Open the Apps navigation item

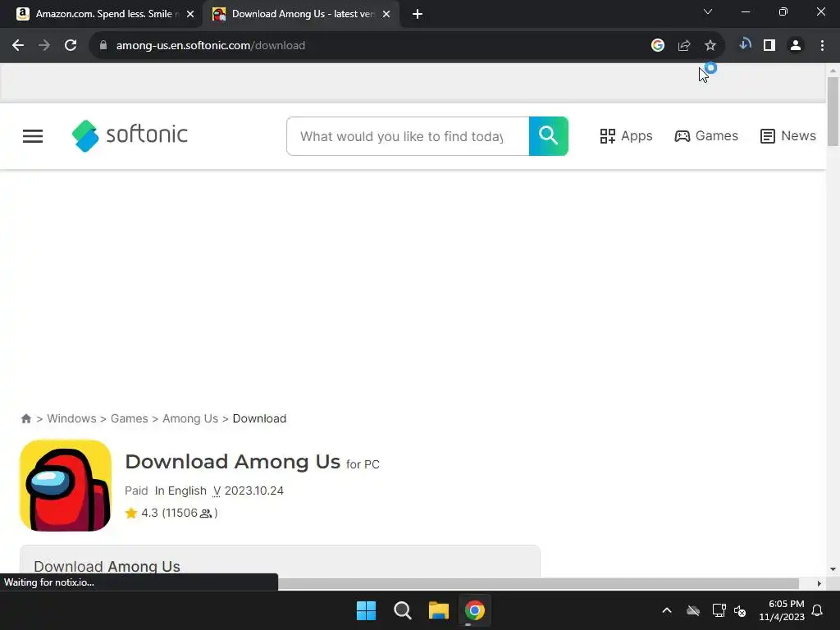pos(626,136)
